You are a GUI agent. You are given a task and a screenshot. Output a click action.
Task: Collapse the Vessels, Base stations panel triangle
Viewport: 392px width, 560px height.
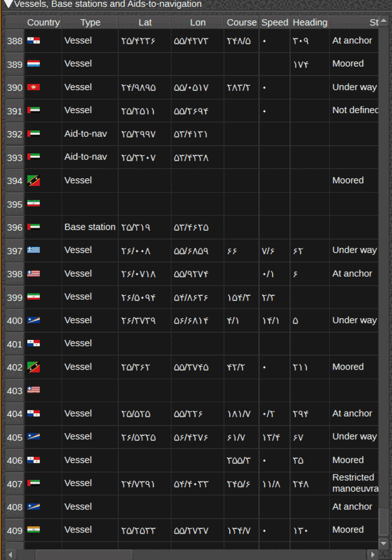click(7, 4)
